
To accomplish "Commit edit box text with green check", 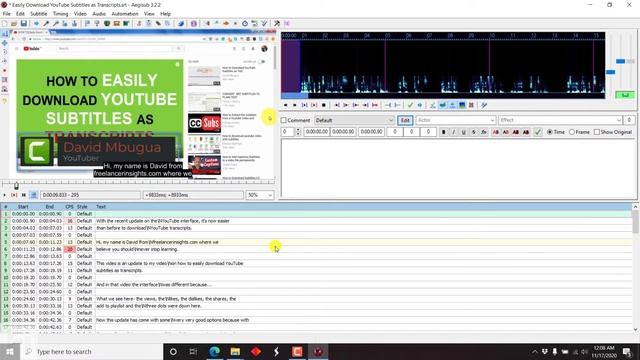I will click(x=538, y=132).
